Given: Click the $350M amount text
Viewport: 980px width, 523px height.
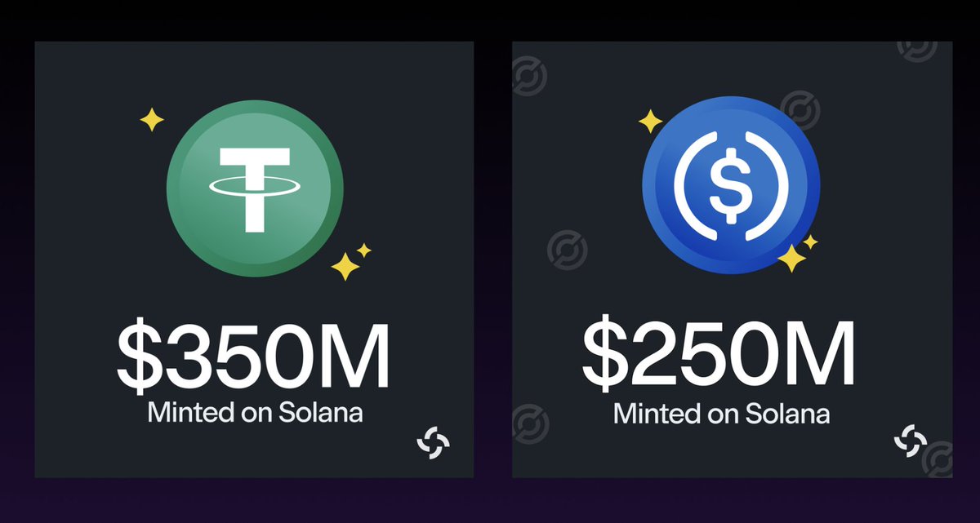Looking at the screenshot, I should (254, 358).
